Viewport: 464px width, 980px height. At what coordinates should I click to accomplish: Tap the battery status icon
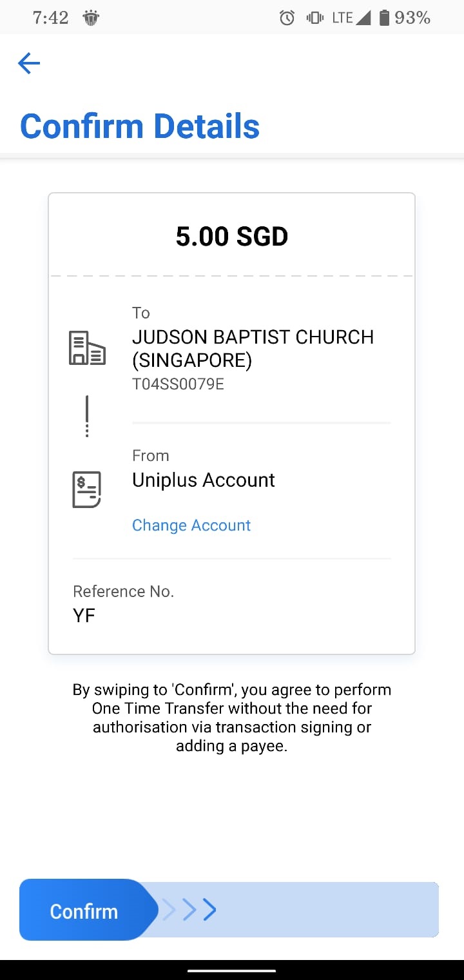[x=384, y=18]
